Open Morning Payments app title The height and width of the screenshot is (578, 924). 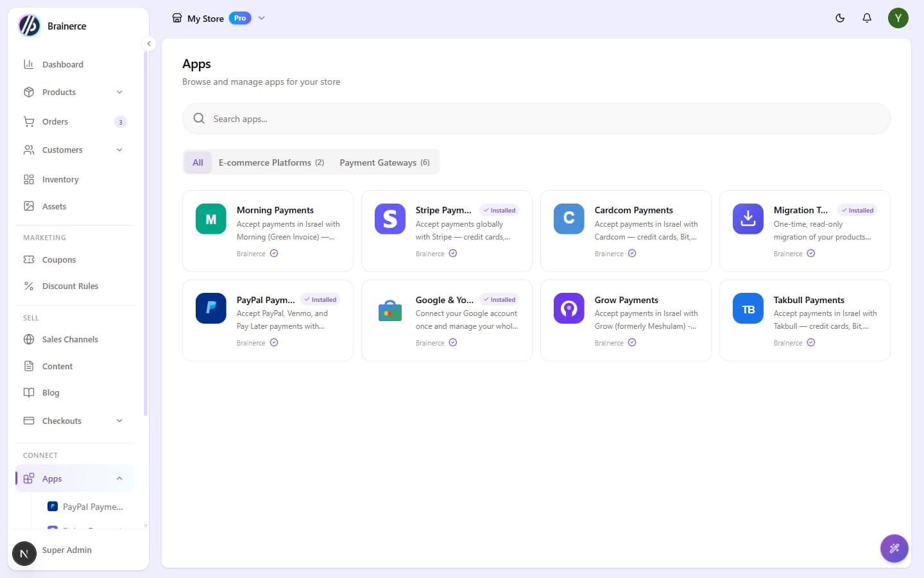[275, 210]
